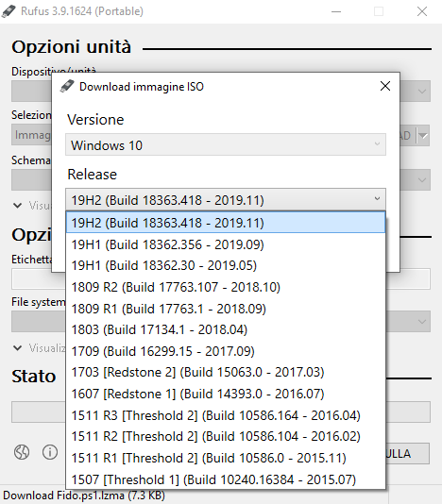This screenshot has width=442, height=504.
Task: Open the download split-button arrow
Action: [423, 136]
